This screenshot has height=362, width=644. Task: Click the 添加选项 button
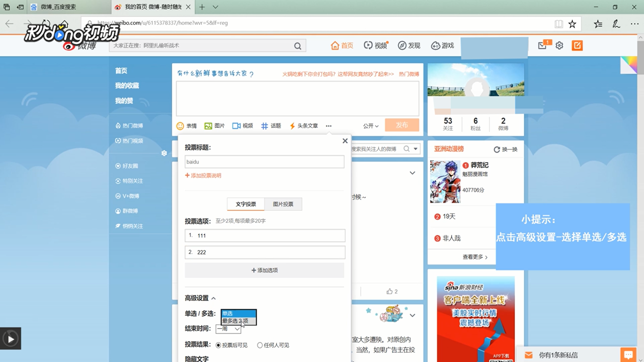pyautogui.click(x=264, y=270)
